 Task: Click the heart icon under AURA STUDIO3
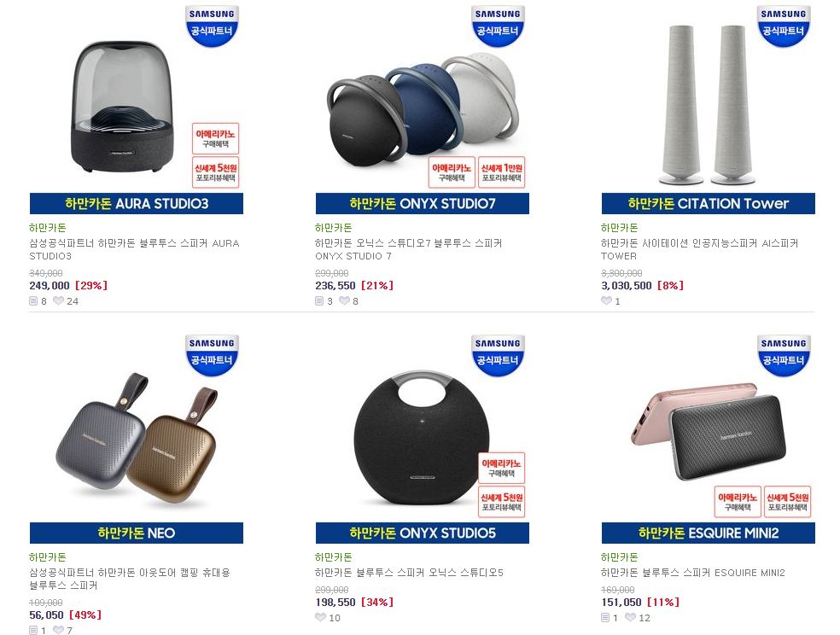58,301
